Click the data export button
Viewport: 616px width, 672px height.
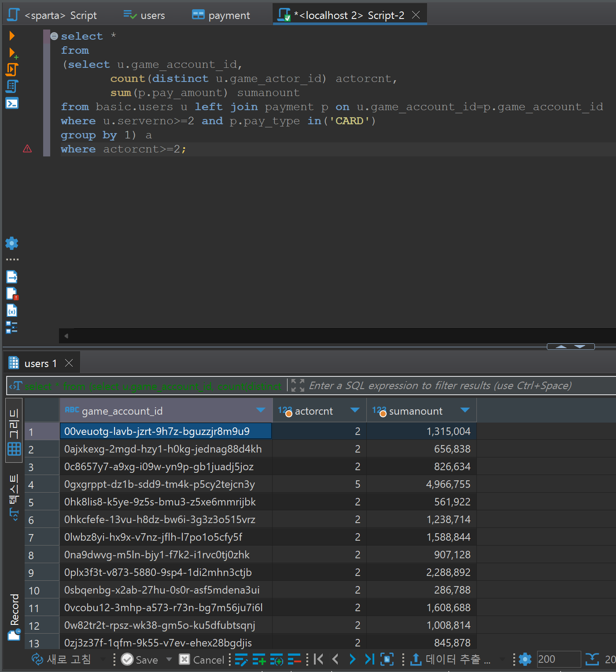(451, 659)
